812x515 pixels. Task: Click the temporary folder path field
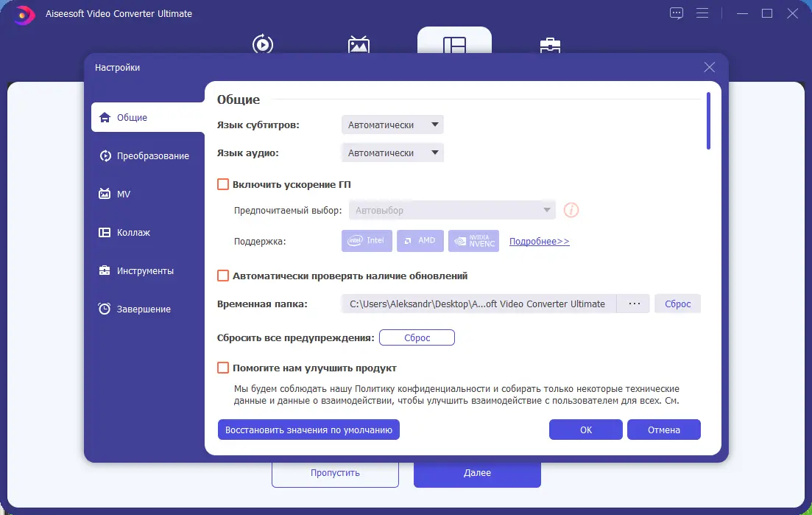[x=479, y=304]
